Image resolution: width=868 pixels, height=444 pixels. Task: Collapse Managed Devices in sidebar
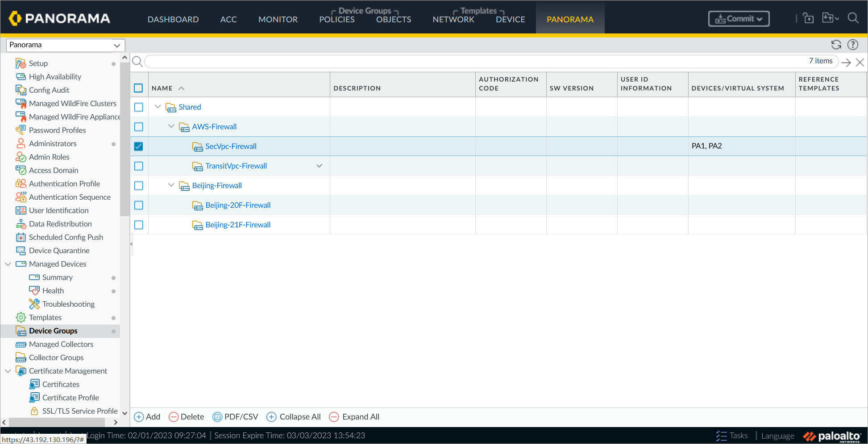8,264
